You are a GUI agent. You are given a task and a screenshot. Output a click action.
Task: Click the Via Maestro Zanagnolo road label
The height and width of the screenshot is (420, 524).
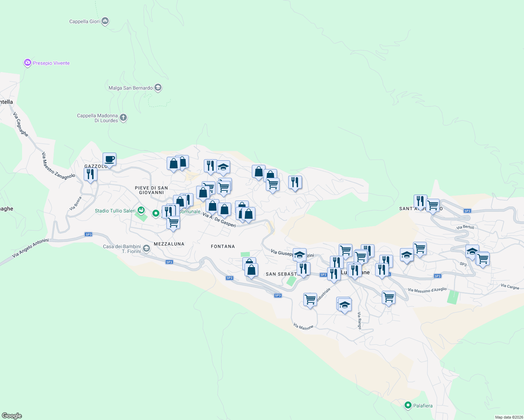coord(58,166)
